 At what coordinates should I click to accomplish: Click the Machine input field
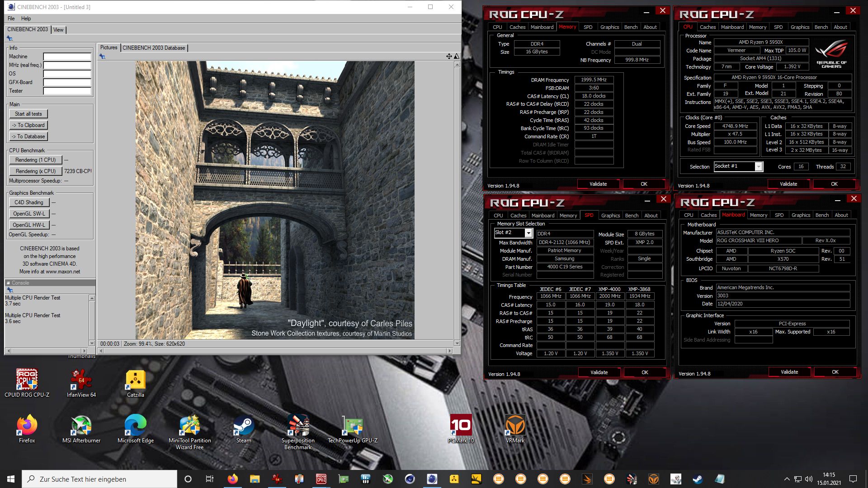point(67,57)
